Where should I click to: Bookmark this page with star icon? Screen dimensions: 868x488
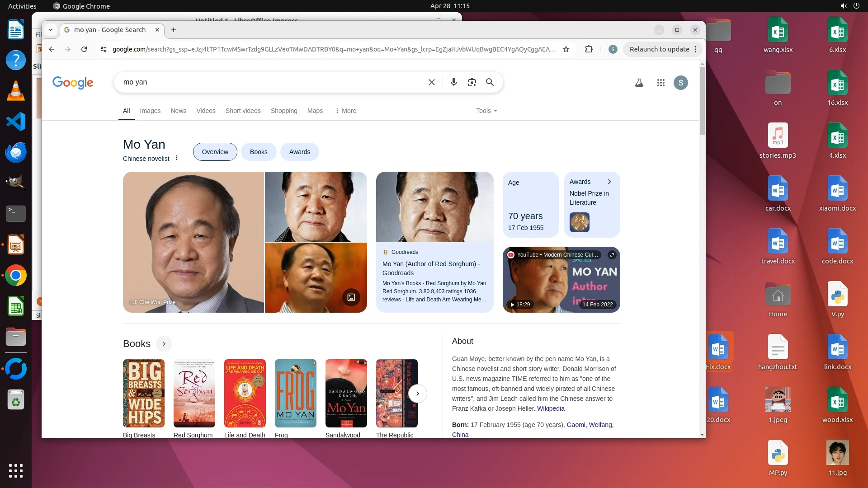click(566, 49)
